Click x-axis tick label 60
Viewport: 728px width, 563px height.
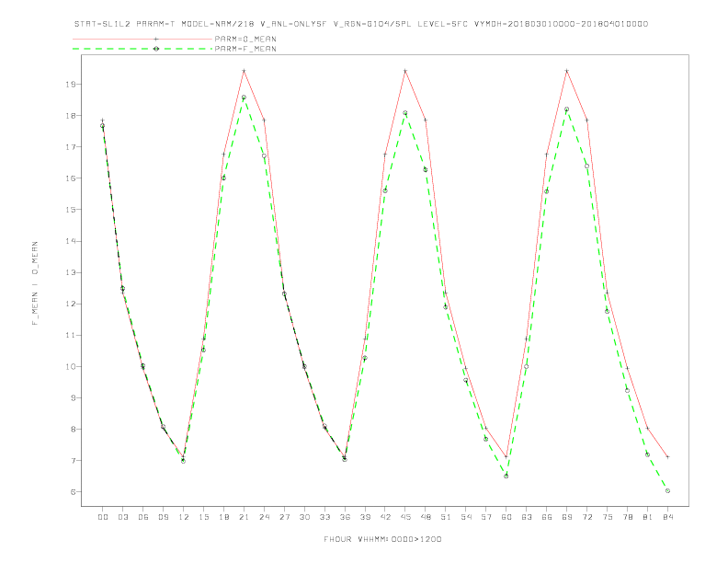pos(506,517)
